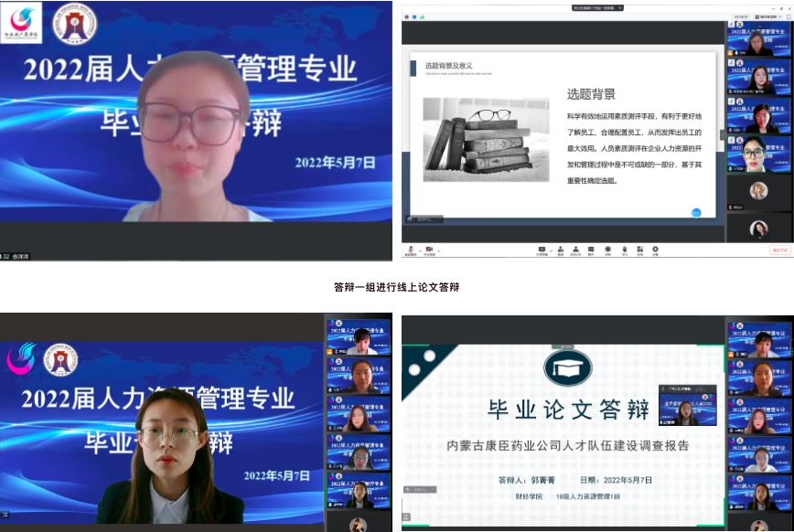794x532 pixels.
Task: Select fourth participant thumbnail in bottom-left window
Action: pyautogui.click(x=359, y=452)
